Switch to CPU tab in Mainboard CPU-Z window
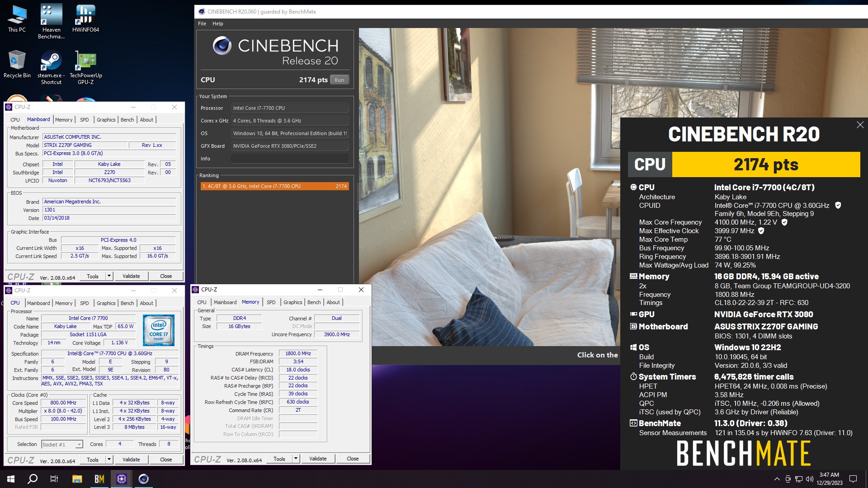The image size is (868, 488). 15,120
